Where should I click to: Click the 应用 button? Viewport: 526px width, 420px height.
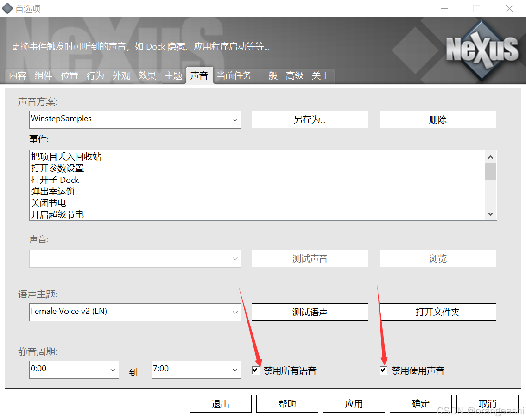(354, 404)
